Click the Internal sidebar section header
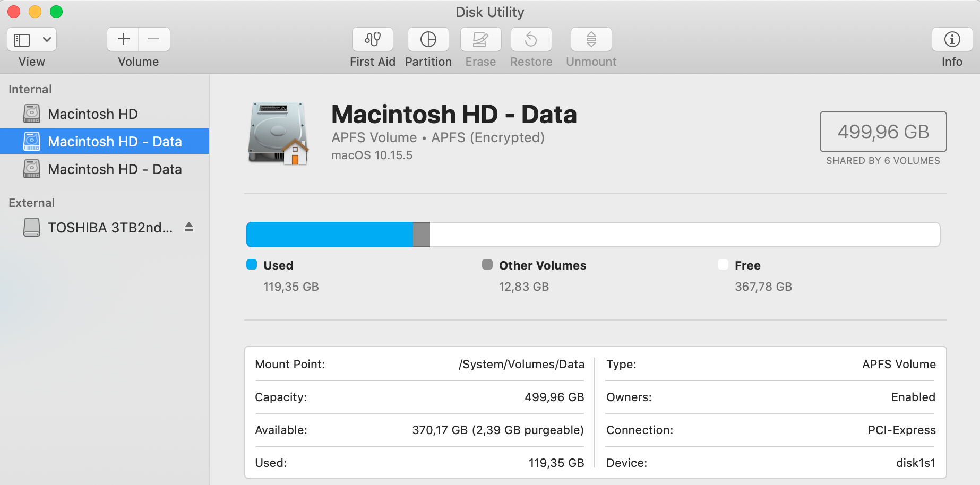Screen dimensions: 980x485 (x=30, y=89)
